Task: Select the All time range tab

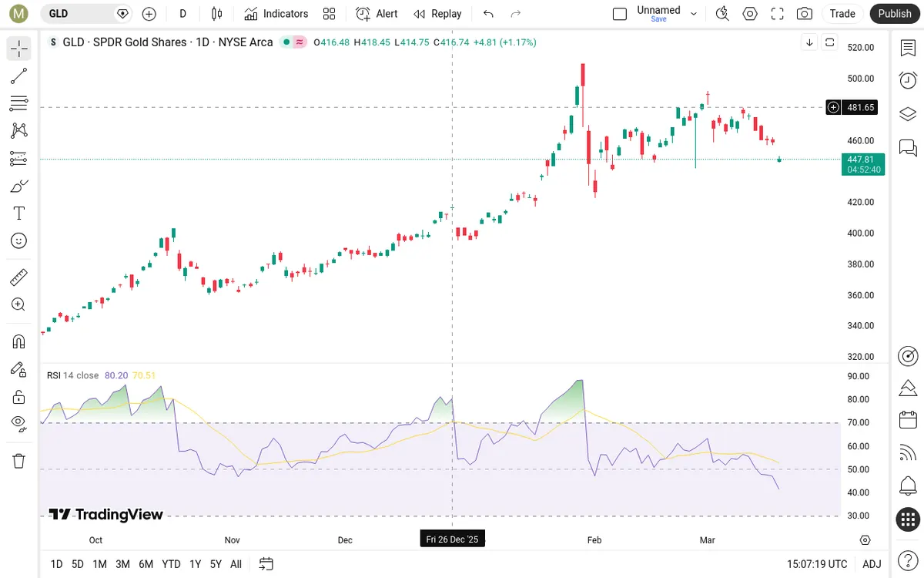Action: 236,564
